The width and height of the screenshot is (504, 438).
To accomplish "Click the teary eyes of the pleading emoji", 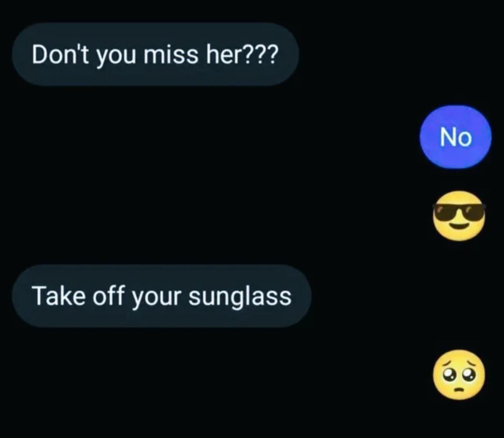I will click(459, 375).
